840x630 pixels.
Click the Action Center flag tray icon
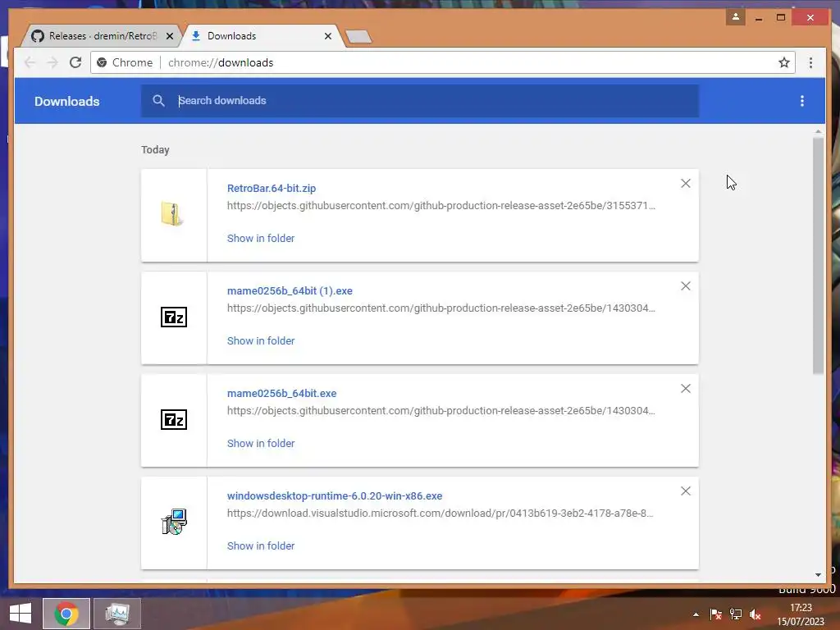[x=715, y=614]
